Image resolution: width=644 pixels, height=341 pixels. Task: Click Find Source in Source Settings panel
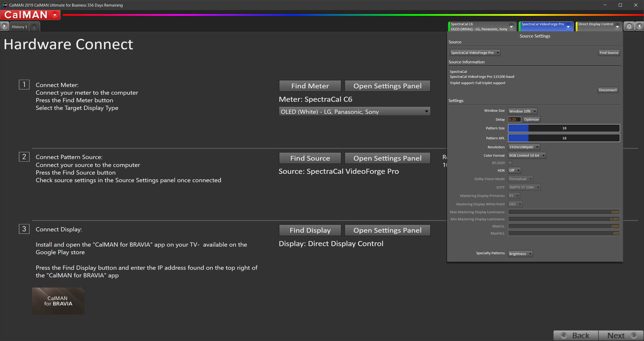click(x=609, y=53)
